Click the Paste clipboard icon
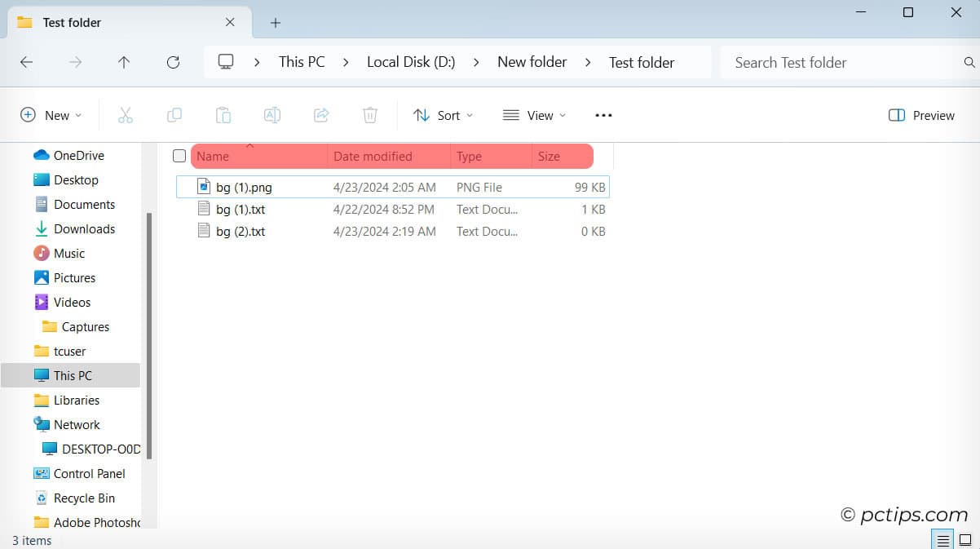This screenshot has height=549, width=980. coord(223,115)
